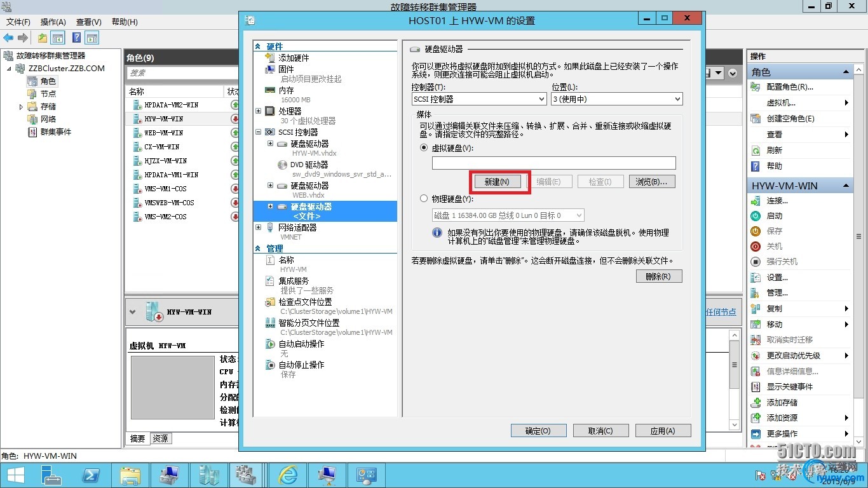This screenshot has width=868, height=488.
Task: Click the 新建(N) button
Action: [497, 182]
